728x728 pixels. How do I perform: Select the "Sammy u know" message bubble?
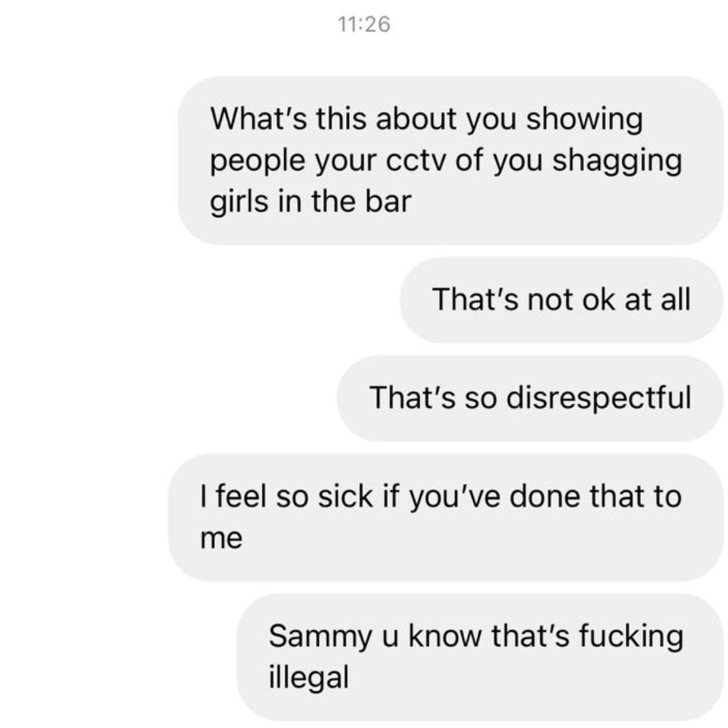[x=480, y=657]
